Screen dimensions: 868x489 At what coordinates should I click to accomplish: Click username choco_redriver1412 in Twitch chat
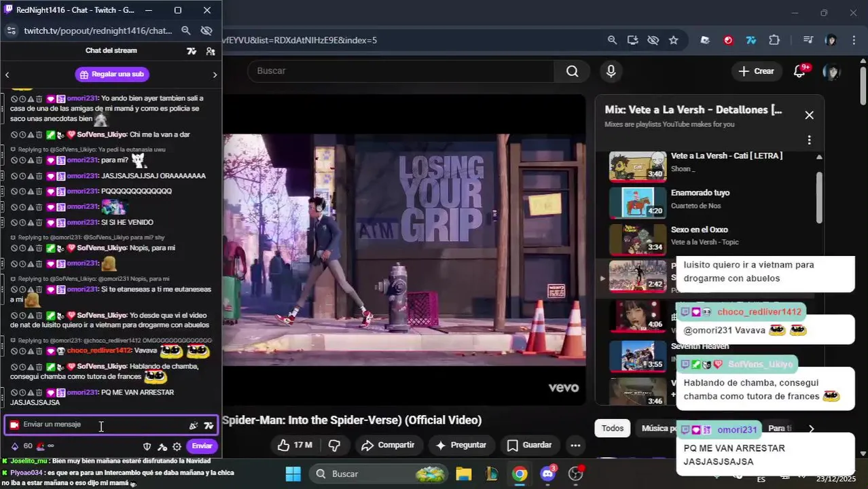(98, 351)
